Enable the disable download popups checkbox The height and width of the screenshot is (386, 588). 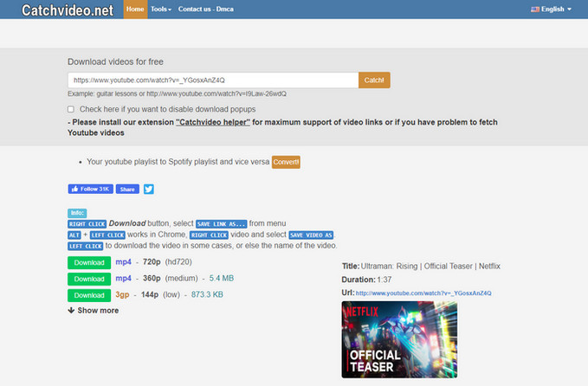pos(71,109)
